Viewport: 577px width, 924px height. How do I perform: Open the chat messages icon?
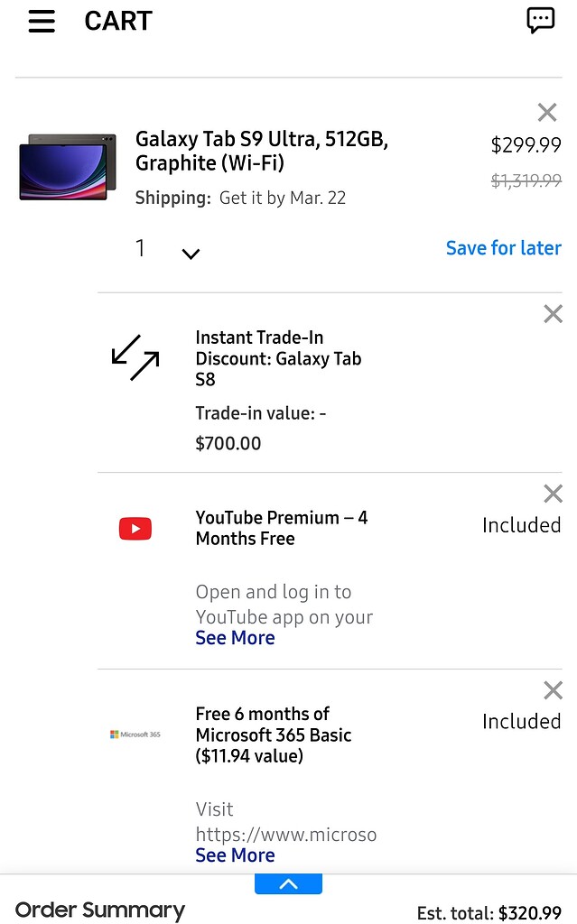(x=540, y=21)
